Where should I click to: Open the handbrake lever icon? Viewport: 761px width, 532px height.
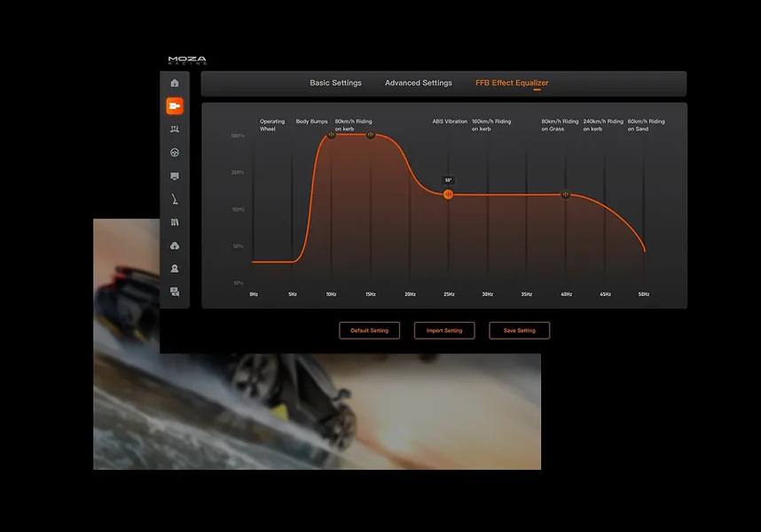[175, 199]
